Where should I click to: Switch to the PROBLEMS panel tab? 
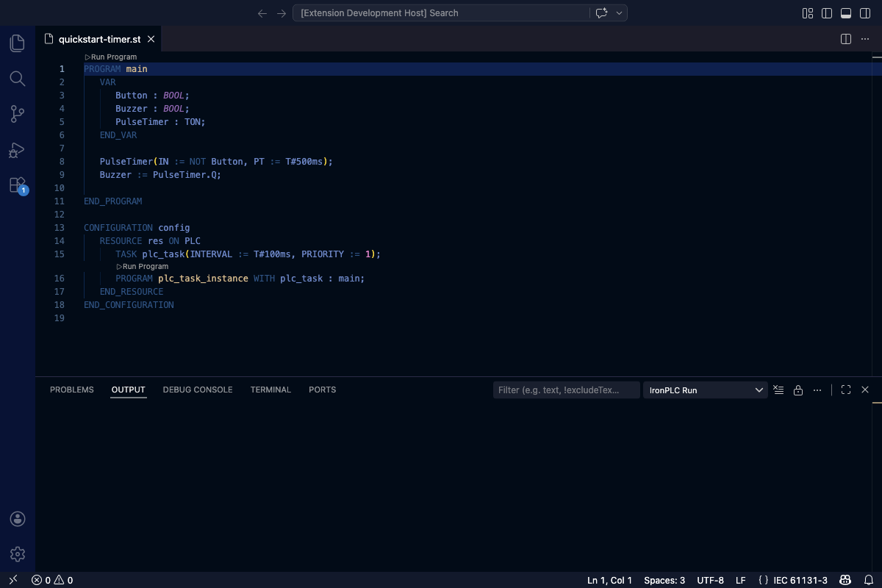point(72,390)
